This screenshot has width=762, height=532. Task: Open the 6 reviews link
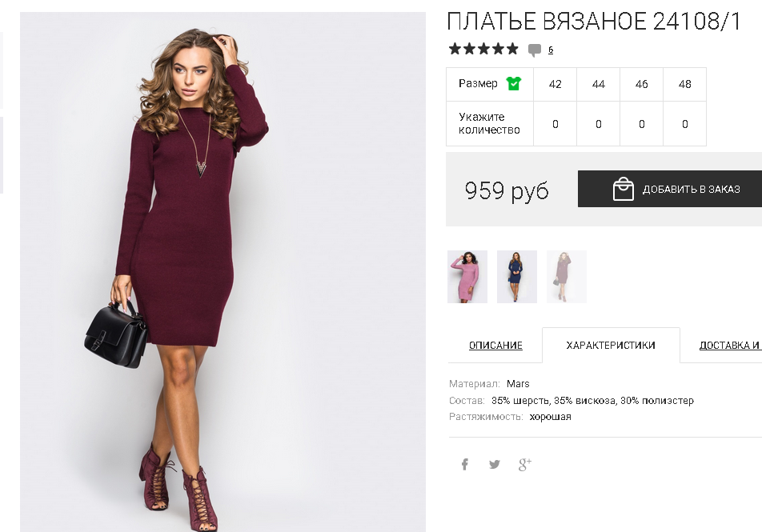pos(551,50)
